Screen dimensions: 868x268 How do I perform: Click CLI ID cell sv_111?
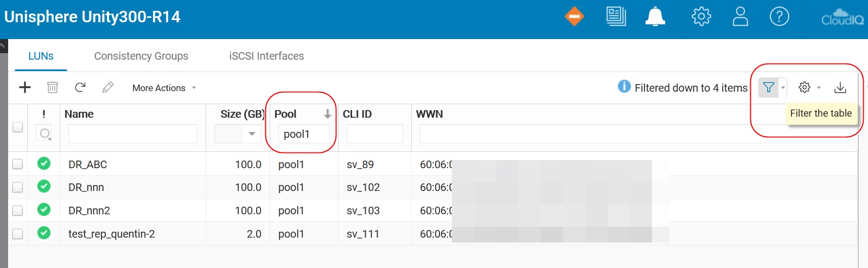tap(363, 234)
